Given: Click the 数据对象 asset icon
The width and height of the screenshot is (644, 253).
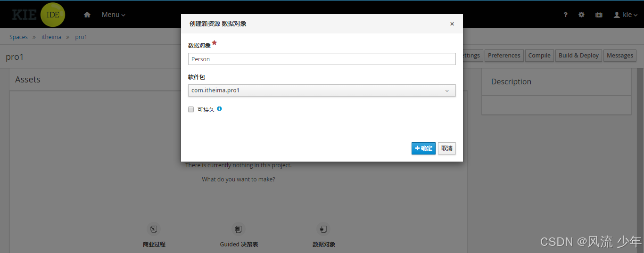Looking at the screenshot, I should coord(323,229).
